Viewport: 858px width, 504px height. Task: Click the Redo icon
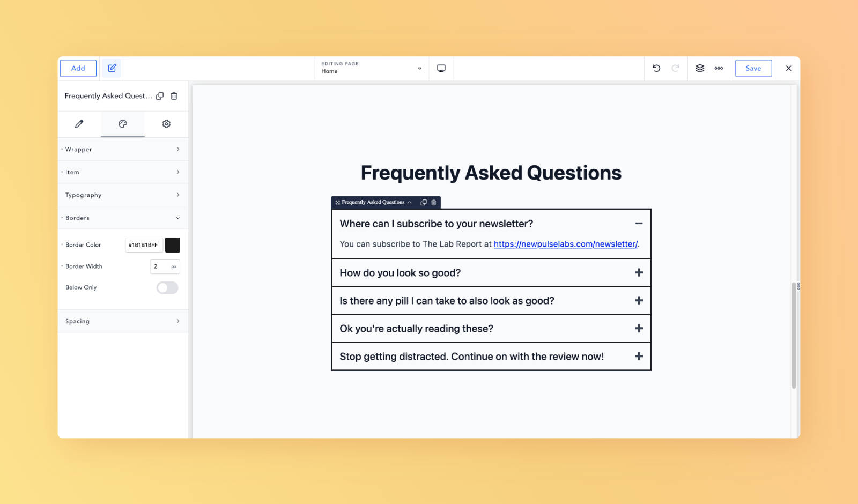click(x=676, y=68)
